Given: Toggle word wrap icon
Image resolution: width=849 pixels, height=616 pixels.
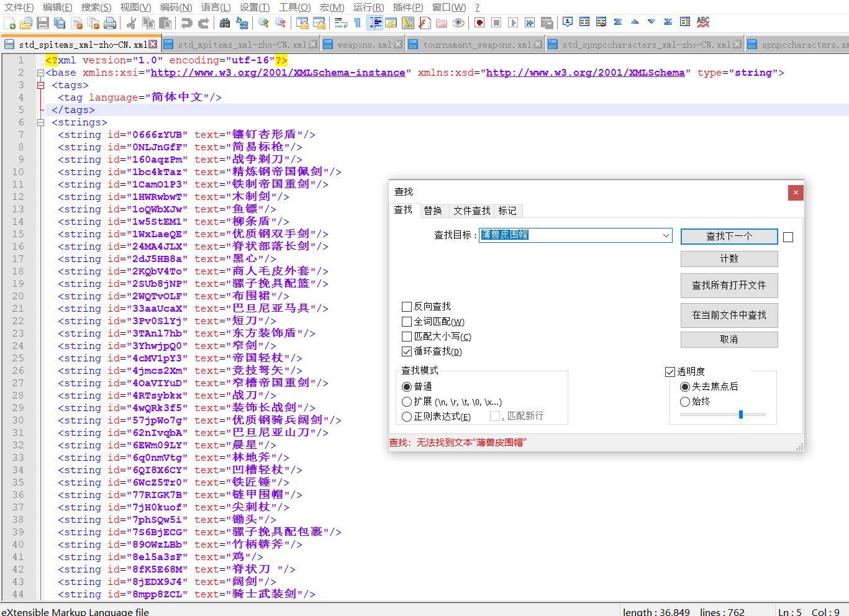Looking at the screenshot, I should click(340, 23).
